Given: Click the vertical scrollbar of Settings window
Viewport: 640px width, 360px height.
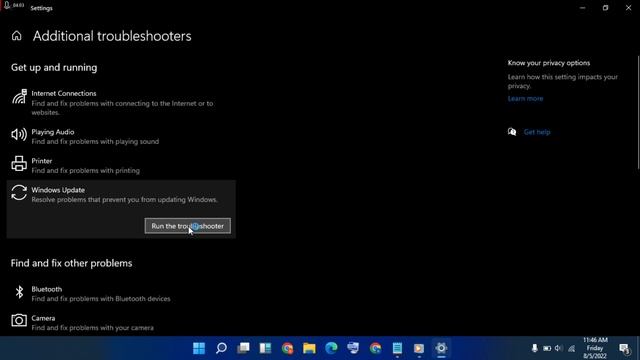Looking at the screenshot, I should coord(638,112).
